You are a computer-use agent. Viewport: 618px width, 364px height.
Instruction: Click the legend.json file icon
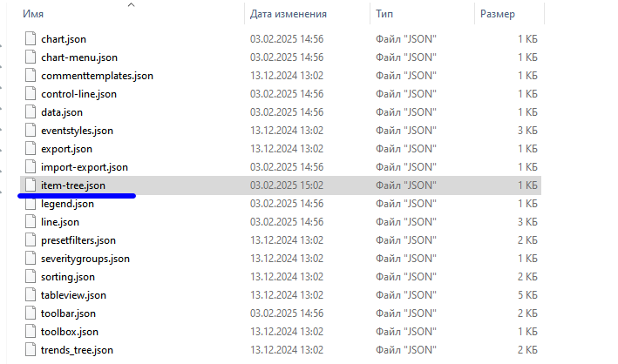pos(30,204)
